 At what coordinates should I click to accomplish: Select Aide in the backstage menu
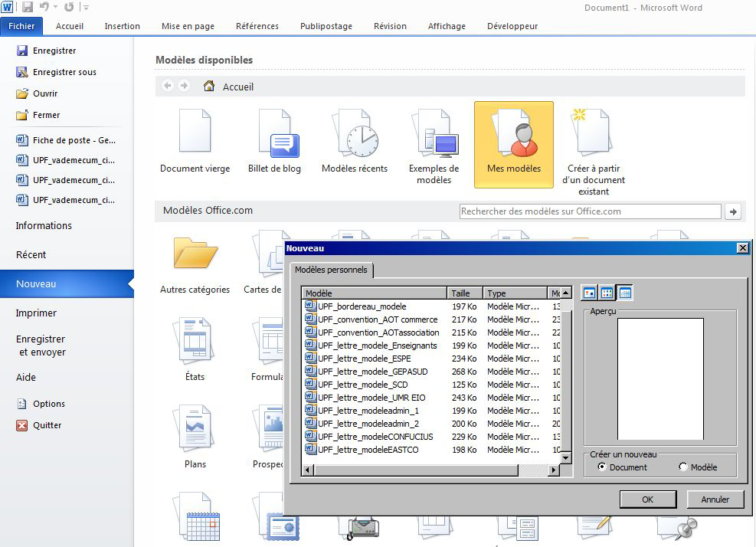(26, 377)
